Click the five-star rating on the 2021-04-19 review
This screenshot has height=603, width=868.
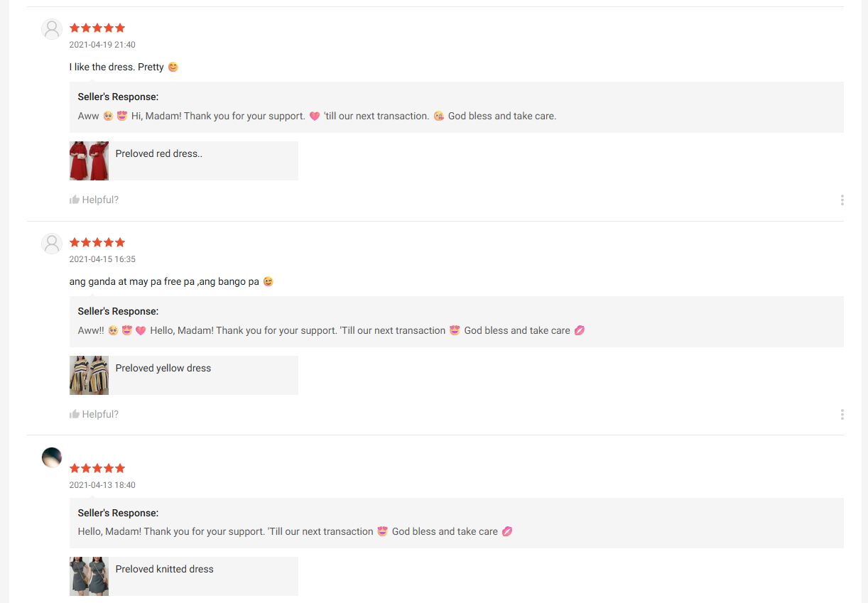(x=97, y=28)
